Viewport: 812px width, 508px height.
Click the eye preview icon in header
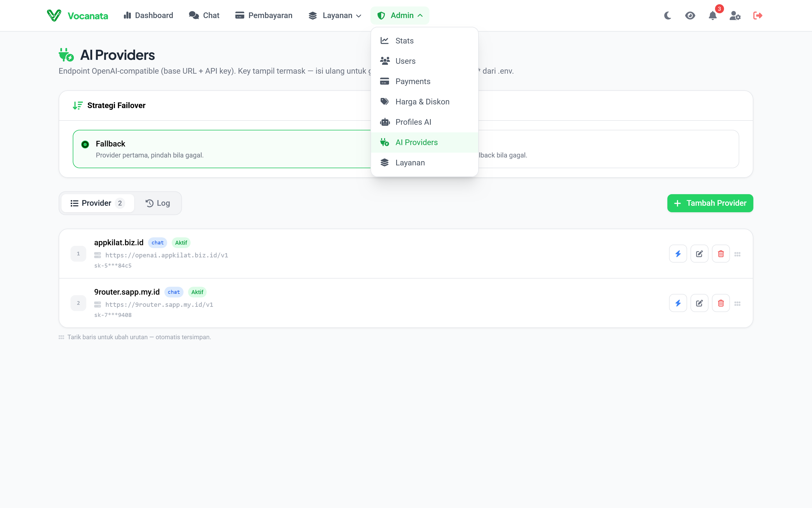tap(690, 16)
